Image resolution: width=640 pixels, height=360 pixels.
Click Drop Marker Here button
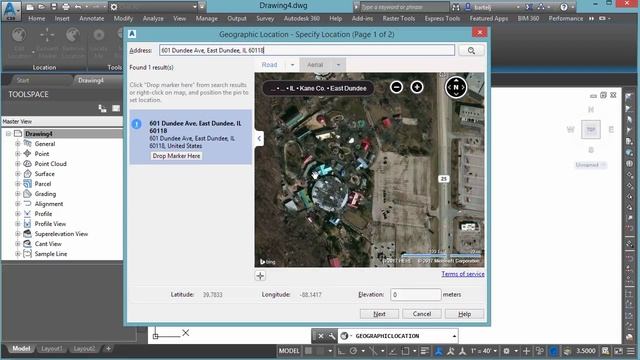(x=176, y=156)
